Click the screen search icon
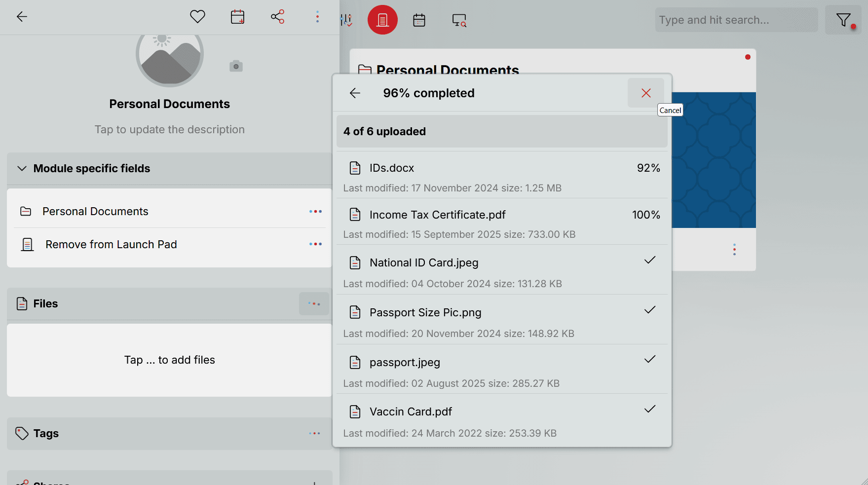This screenshot has height=485, width=868. (x=458, y=20)
